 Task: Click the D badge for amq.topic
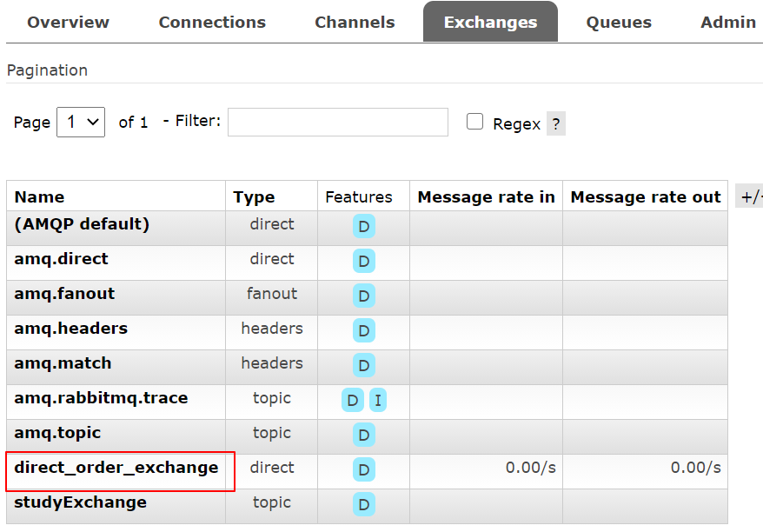tap(364, 435)
